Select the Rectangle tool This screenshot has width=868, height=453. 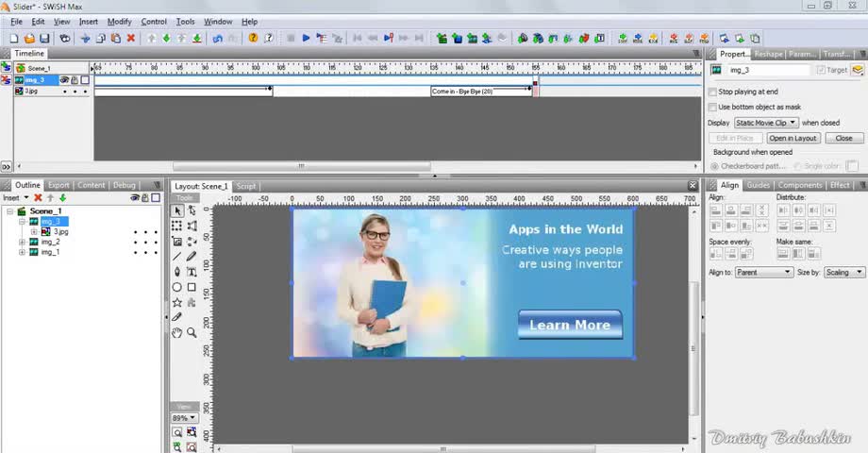point(192,287)
